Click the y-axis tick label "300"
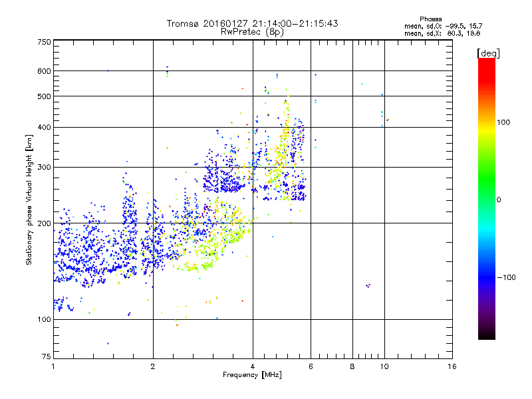Screen dimensions: 532x399 click(x=44, y=168)
